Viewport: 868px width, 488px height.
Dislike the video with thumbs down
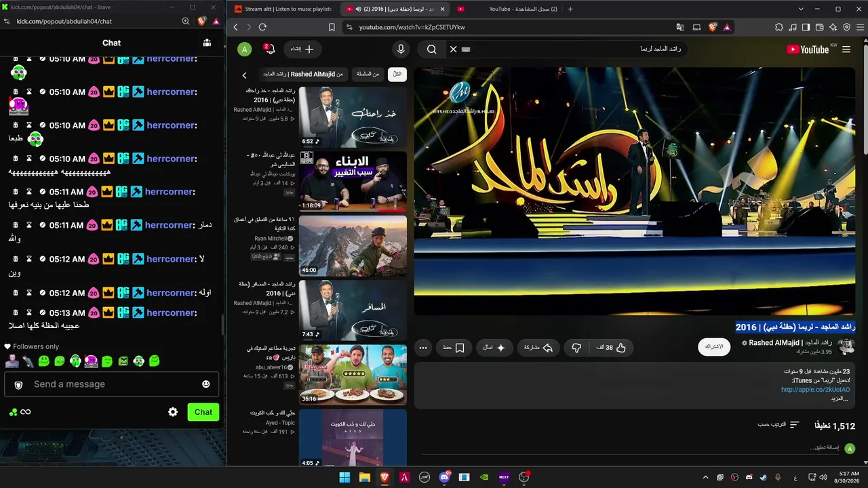click(576, 348)
